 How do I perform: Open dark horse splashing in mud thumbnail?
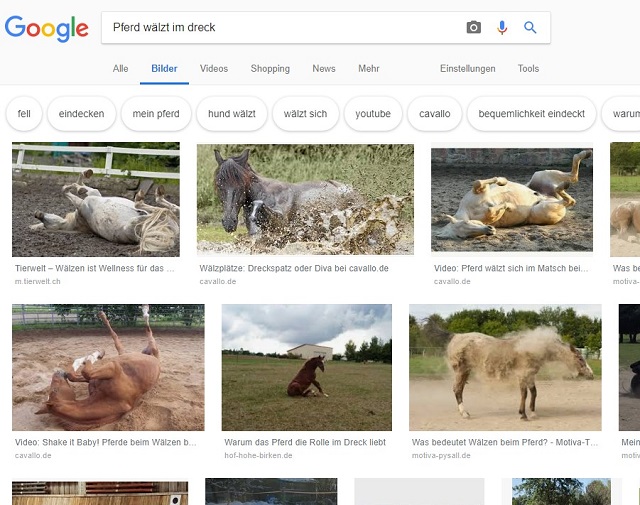point(305,199)
